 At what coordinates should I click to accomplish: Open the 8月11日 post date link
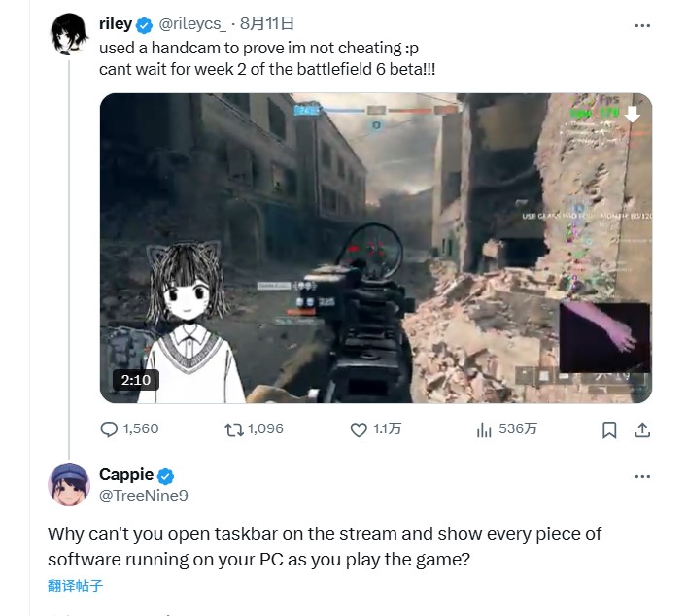(267, 23)
